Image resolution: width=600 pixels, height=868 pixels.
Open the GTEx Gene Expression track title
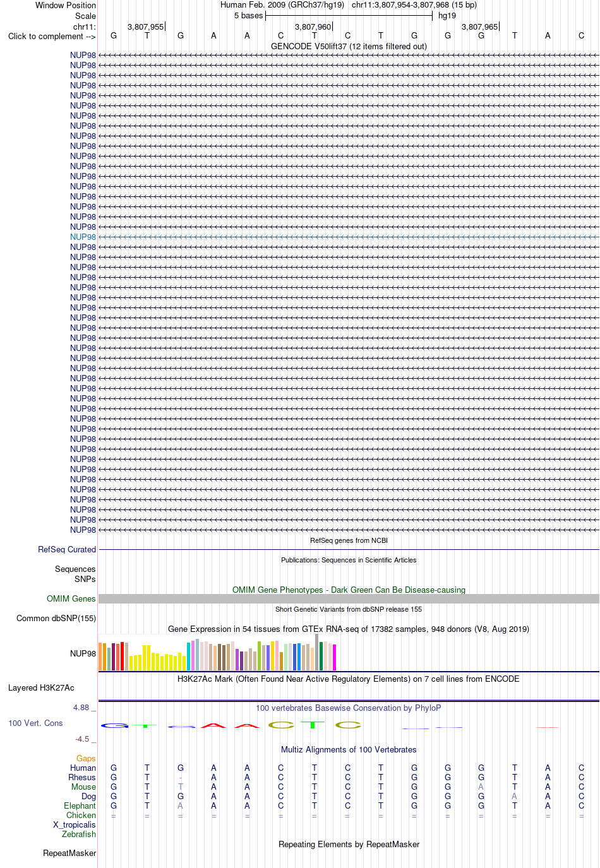click(x=349, y=629)
